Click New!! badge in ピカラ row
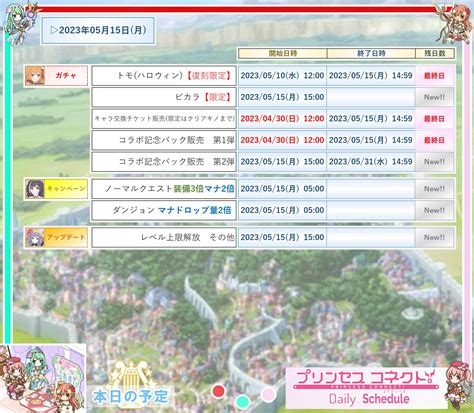 coord(434,97)
